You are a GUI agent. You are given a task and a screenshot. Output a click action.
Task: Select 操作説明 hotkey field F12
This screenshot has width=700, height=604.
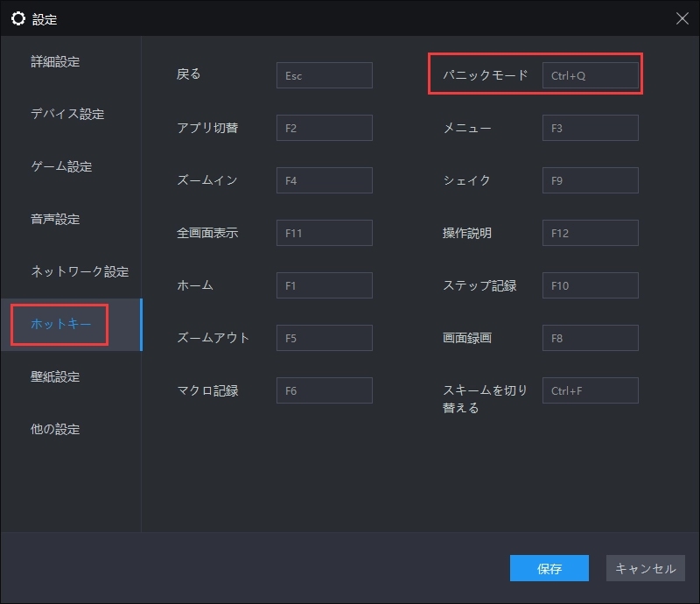(590, 233)
